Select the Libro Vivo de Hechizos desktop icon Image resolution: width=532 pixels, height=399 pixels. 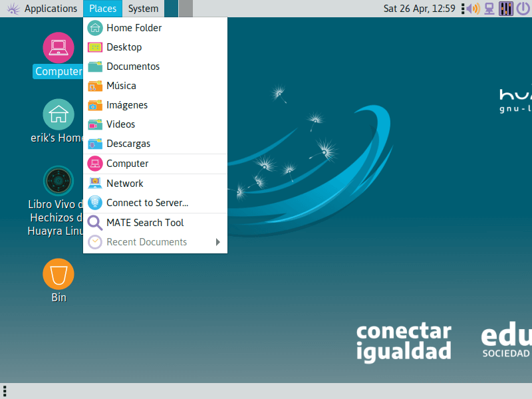tap(59, 181)
